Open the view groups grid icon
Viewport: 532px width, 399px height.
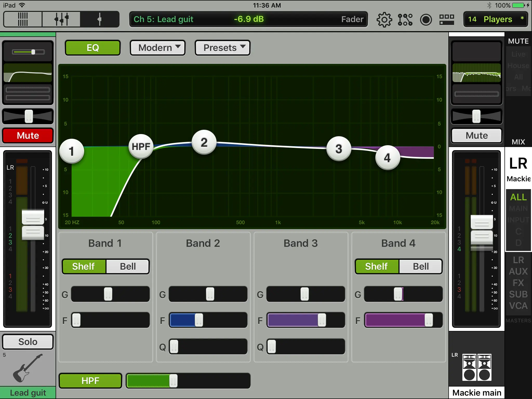(447, 19)
